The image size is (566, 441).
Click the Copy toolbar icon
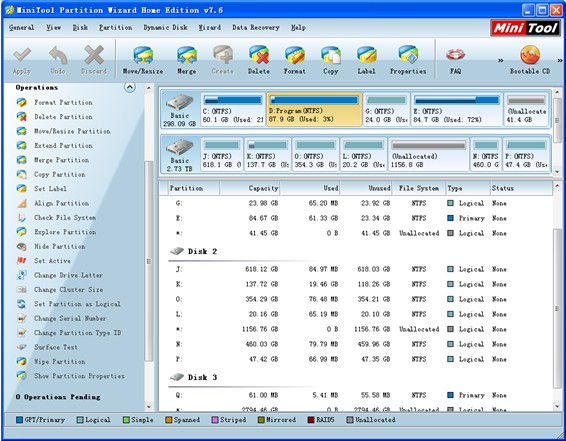click(331, 60)
